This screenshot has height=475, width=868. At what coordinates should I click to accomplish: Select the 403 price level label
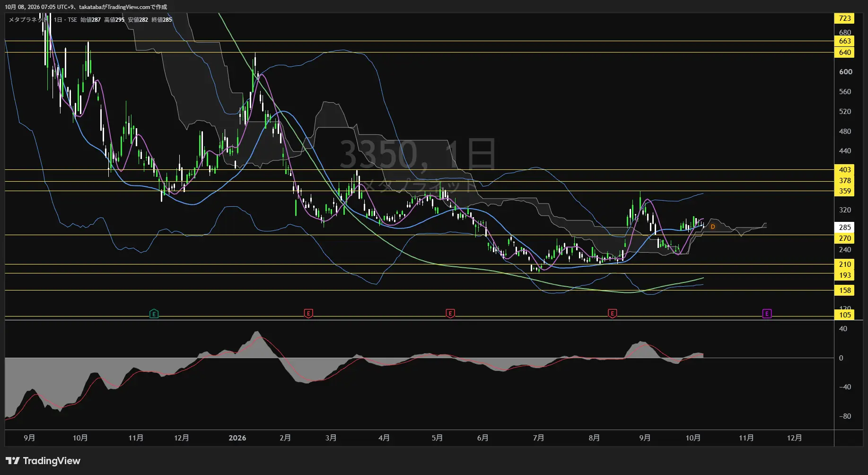pos(845,170)
